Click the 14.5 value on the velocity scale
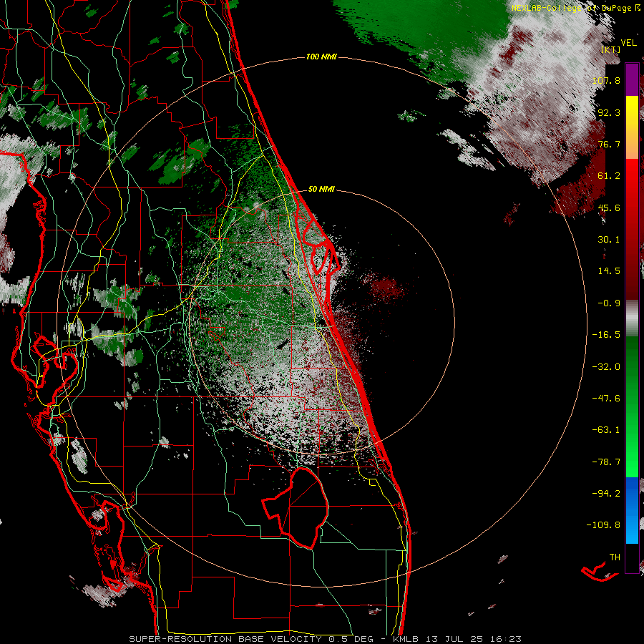The width and height of the screenshot is (644, 644). coord(609,271)
